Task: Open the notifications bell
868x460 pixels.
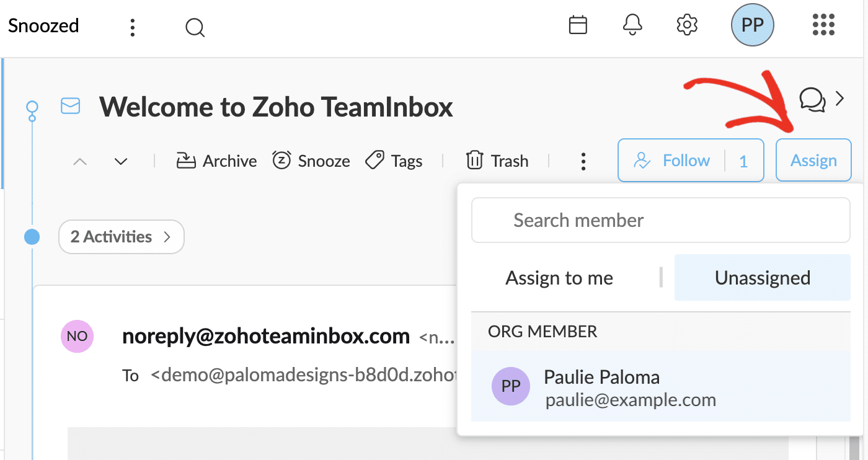Action: click(632, 25)
